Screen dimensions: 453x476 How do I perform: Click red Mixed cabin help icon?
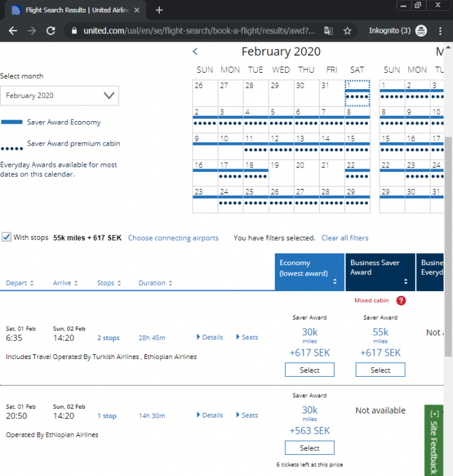tap(401, 301)
